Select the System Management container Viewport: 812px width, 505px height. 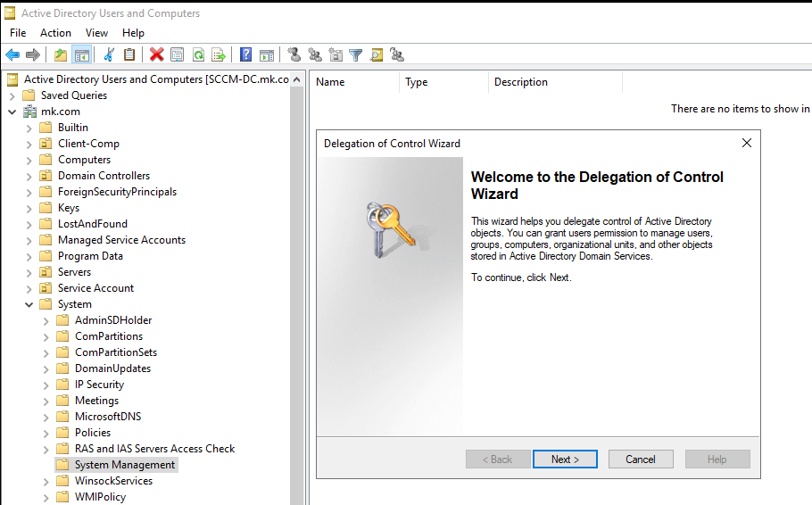[x=125, y=465]
